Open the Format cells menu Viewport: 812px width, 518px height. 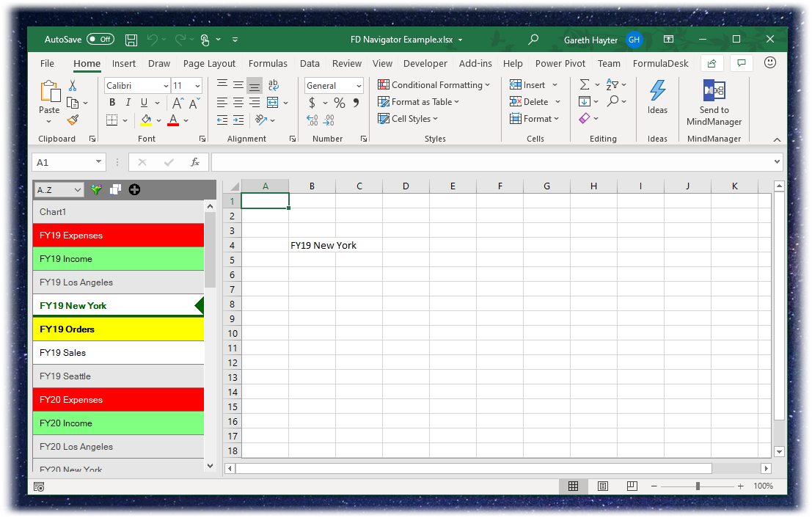tap(534, 119)
